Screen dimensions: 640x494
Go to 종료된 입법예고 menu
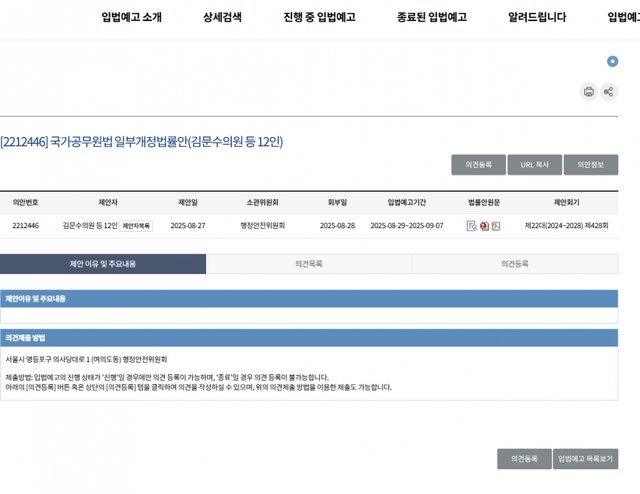coord(433,17)
